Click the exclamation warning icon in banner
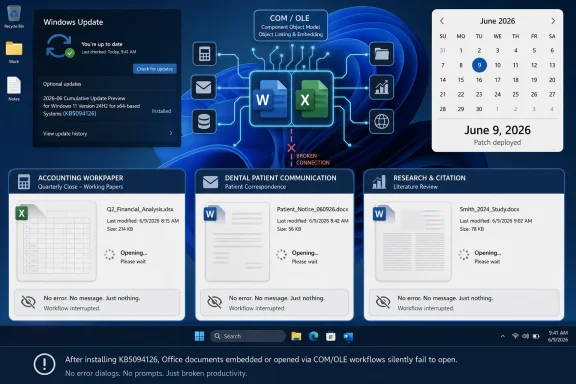Screen dimensions: 576x384 click(44, 364)
